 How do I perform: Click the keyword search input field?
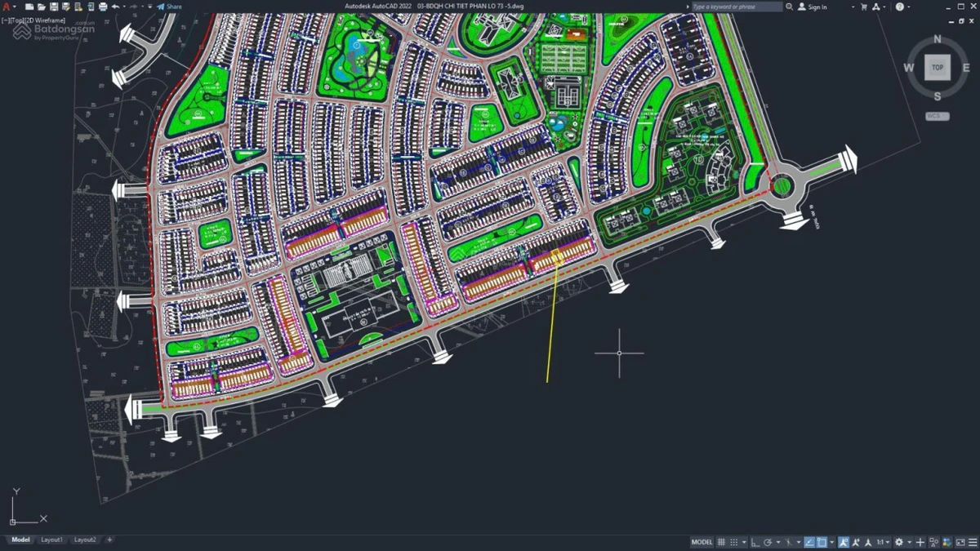(x=737, y=7)
